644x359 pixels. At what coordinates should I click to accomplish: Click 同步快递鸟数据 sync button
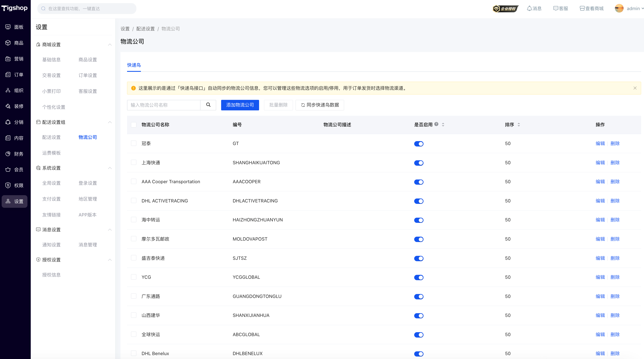click(320, 105)
